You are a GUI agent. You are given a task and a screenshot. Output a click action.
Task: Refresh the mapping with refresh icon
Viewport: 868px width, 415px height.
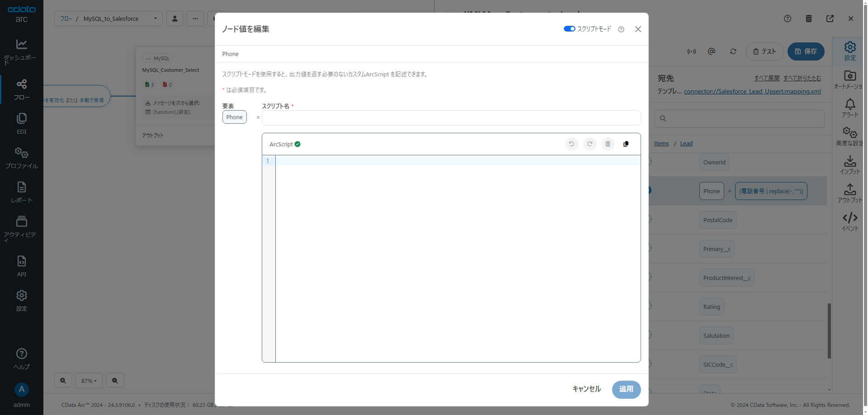[x=733, y=51]
